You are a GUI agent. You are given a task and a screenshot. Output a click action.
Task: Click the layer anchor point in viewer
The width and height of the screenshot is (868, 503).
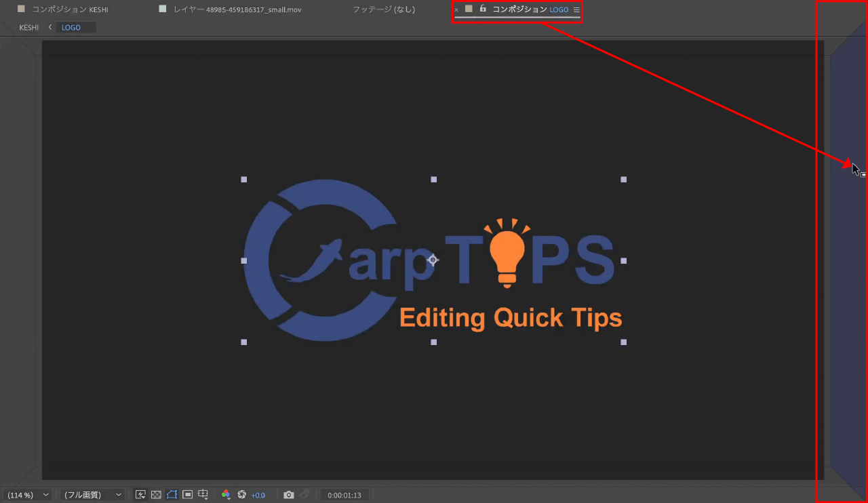(433, 260)
